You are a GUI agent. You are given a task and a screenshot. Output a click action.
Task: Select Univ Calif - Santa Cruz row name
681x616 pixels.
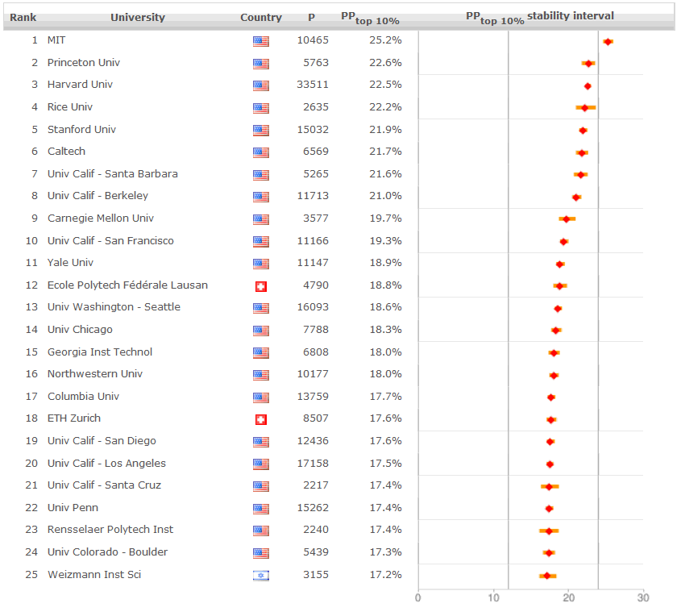point(104,485)
